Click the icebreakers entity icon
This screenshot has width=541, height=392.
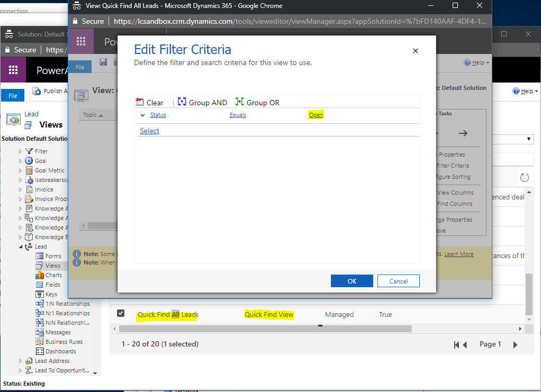pyautogui.click(x=30, y=180)
